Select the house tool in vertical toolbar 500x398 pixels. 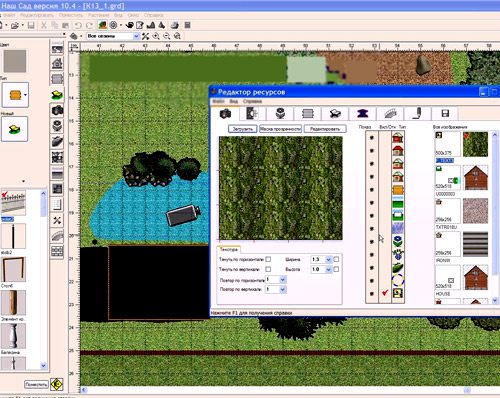coord(57,63)
